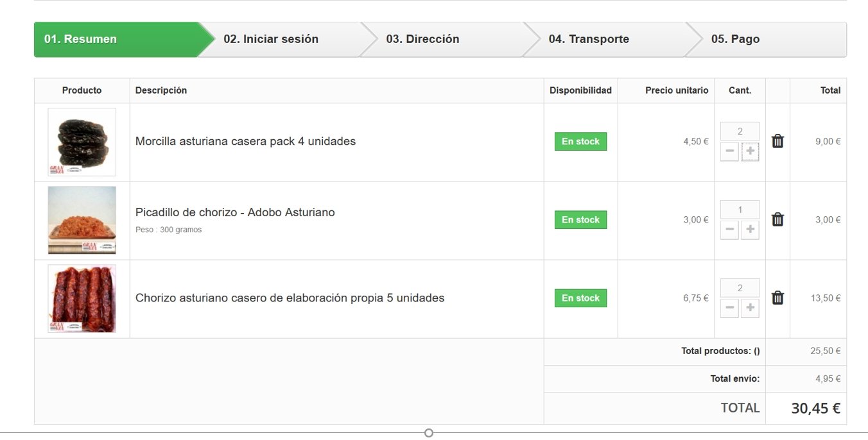
Task: Go to step 02. Iniciar sesión
Action: (x=271, y=39)
